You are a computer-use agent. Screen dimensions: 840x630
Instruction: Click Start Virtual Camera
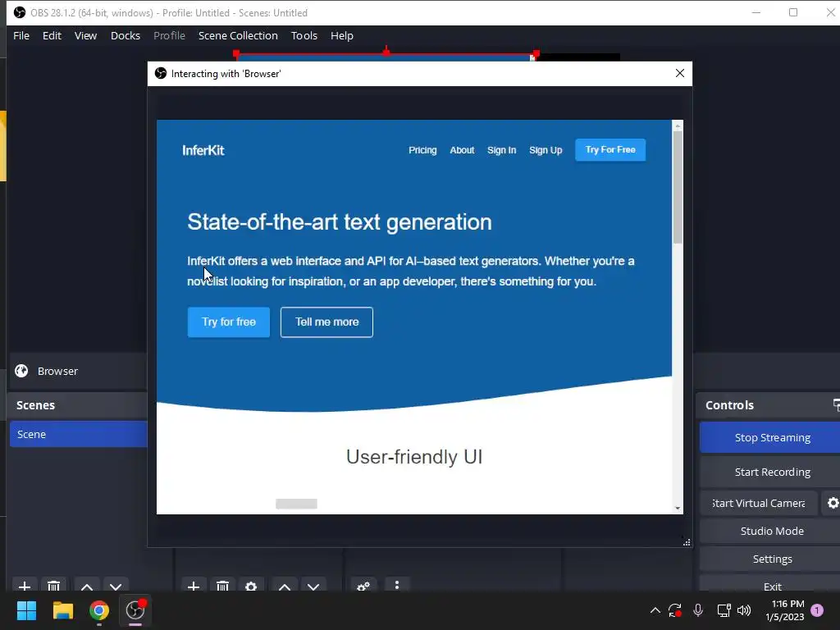[x=758, y=503]
